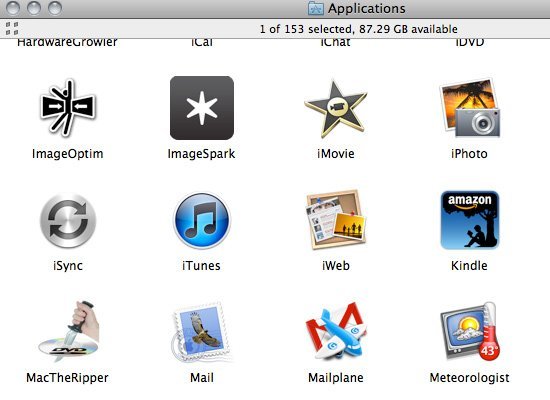
Task: Click the MacTheRipper name label
Action: [x=67, y=378]
